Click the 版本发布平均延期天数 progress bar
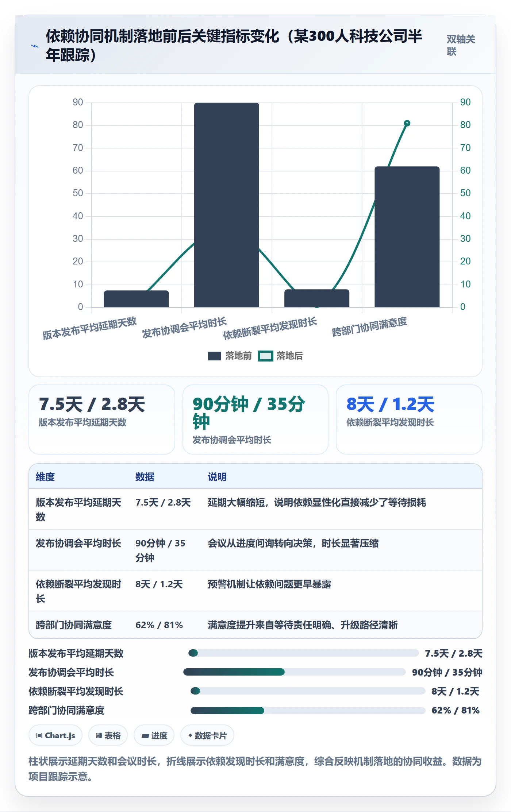This screenshot has height=812, width=511. point(303,653)
